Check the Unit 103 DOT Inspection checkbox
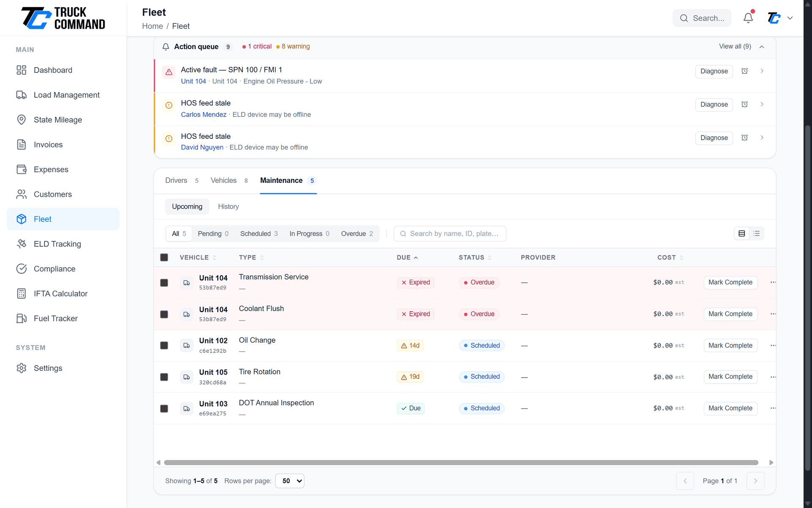812x508 pixels. point(164,409)
